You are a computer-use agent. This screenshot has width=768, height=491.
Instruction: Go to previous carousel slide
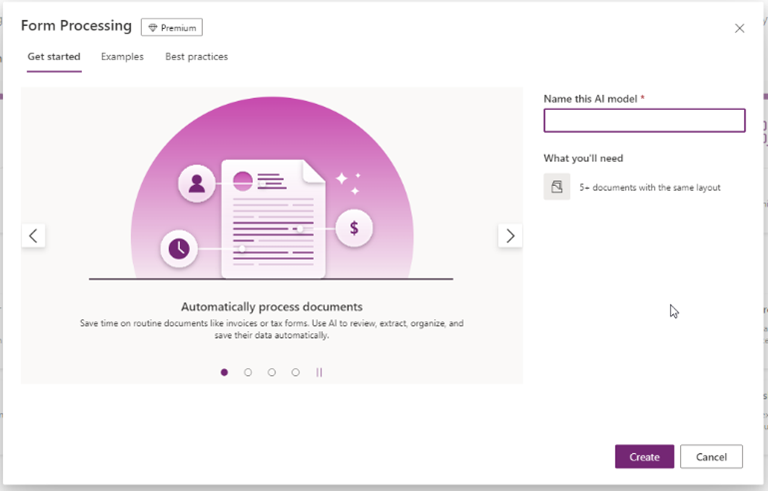(33, 236)
